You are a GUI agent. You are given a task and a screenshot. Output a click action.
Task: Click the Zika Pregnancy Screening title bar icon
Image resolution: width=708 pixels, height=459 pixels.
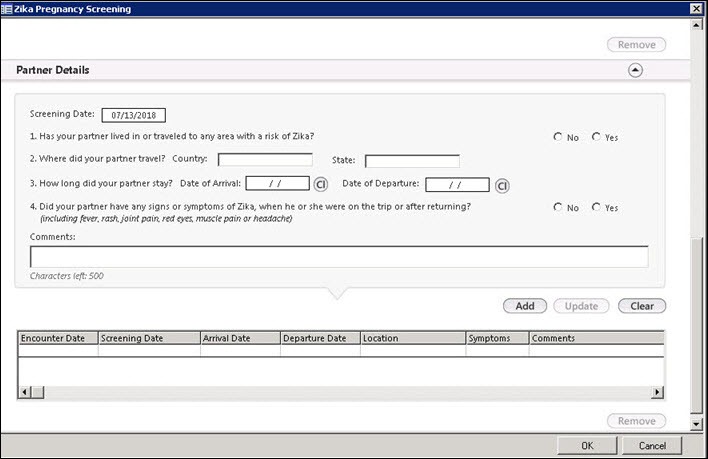[x=6, y=9]
